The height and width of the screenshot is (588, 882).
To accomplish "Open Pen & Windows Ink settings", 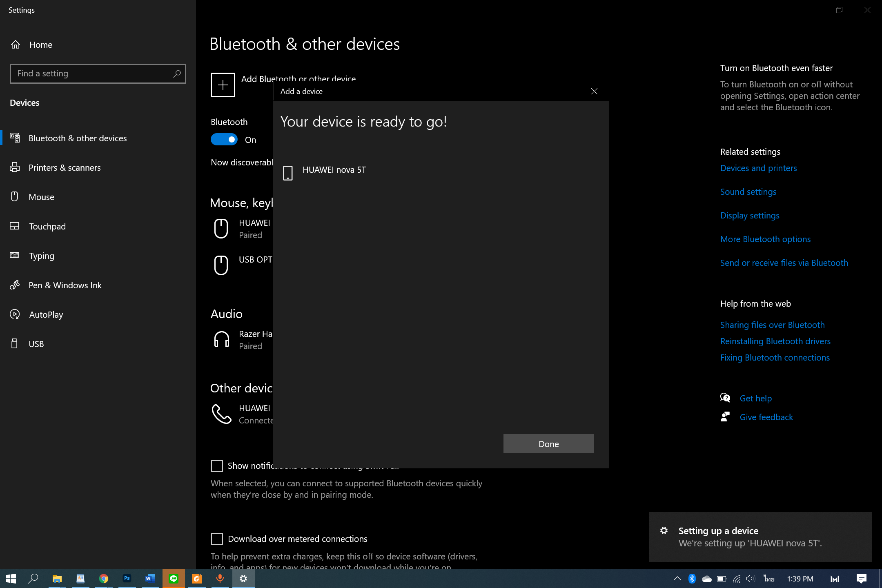I will coord(98,285).
